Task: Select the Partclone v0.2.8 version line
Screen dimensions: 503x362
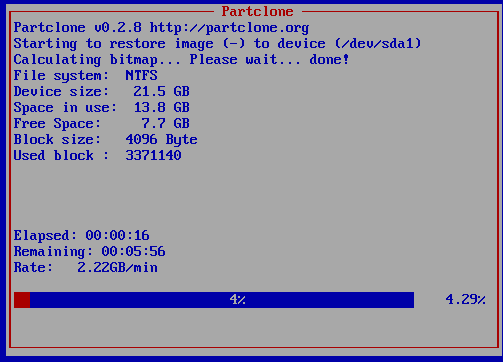Action: (161, 28)
